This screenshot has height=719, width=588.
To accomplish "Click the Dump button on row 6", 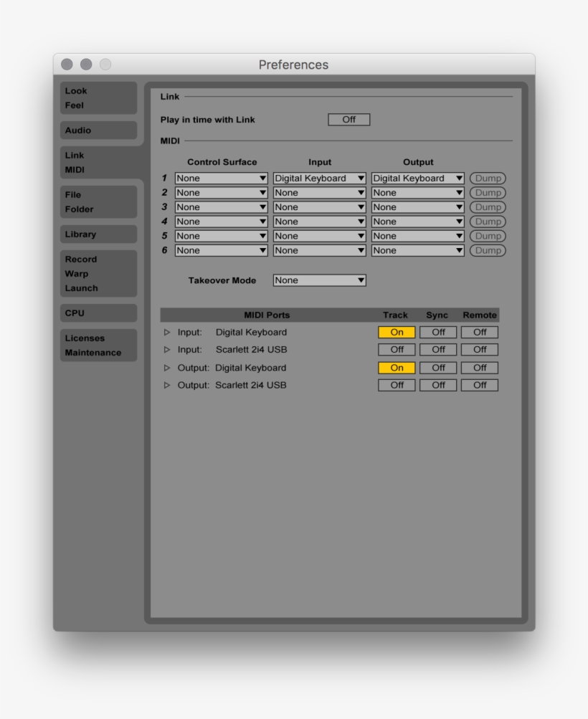I will pos(488,249).
